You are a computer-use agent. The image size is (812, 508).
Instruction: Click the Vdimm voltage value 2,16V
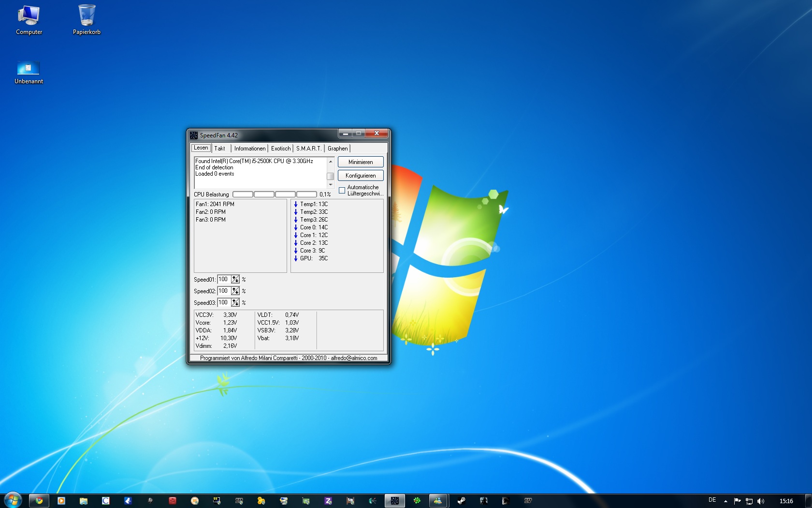(230, 346)
